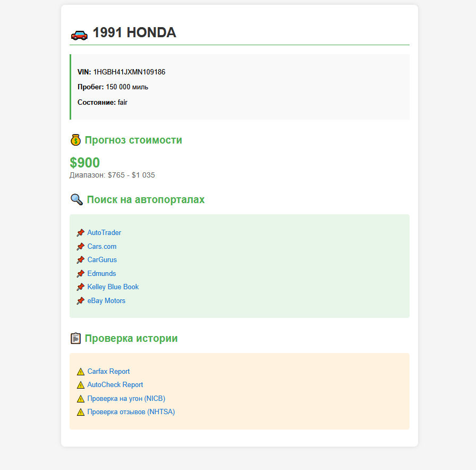Open the AutoCheck Report link
The image size is (476, 470).
[x=115, y=384]
